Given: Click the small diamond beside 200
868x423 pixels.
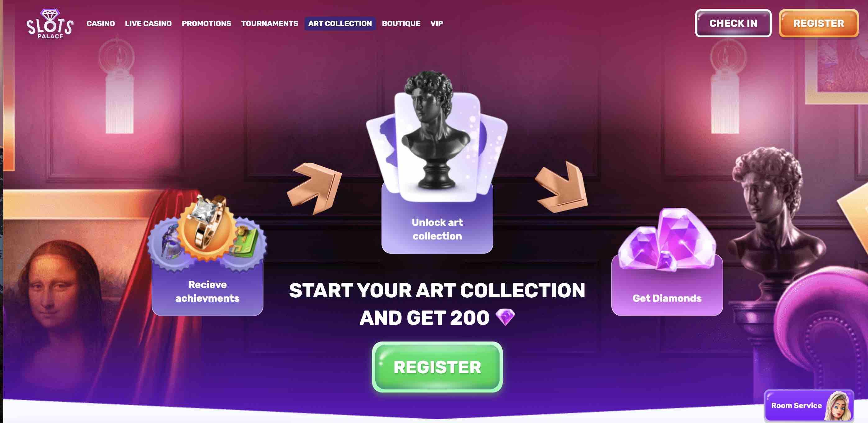Looking at the screenshot, I should (505, 317).
